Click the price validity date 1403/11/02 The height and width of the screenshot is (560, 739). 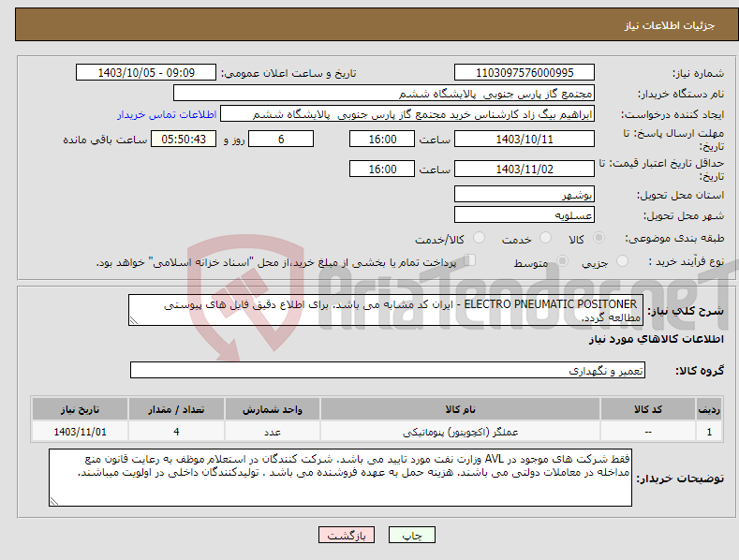coord(525,169)
